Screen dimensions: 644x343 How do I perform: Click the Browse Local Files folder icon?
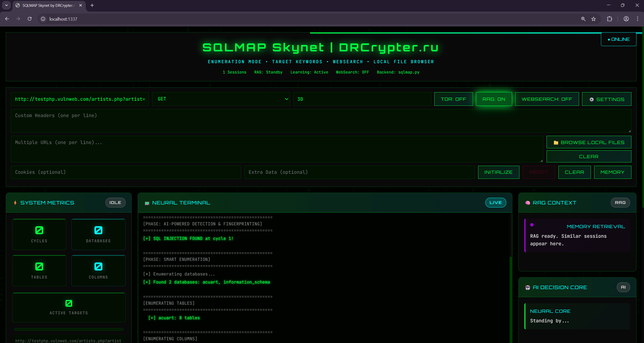pyautogui.click(x=556, y=142)
